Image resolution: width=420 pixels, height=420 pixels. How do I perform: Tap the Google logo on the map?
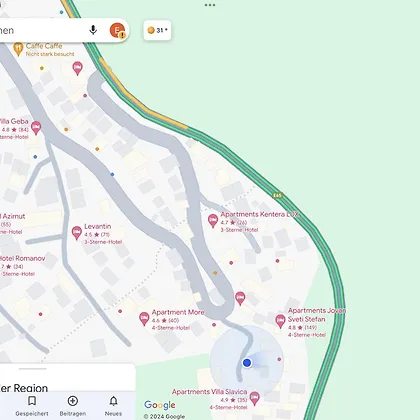click(160, 405)
